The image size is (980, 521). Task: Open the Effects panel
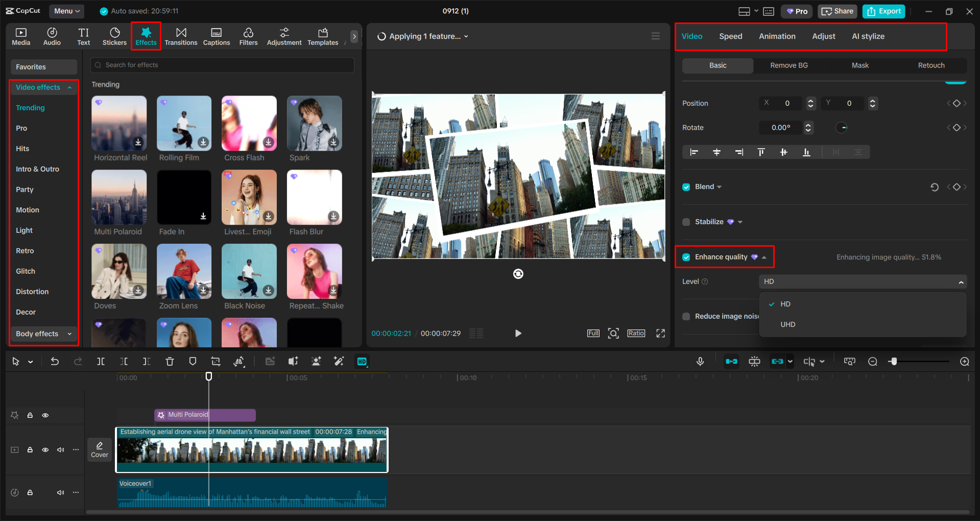pos(146,36)
